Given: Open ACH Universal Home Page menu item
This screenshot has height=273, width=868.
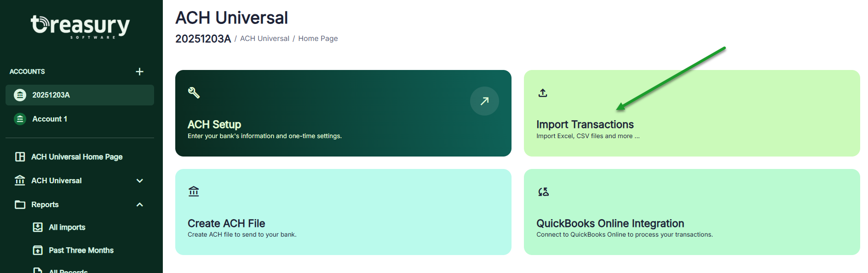Looking at the screenshot, I should click(77, 157).
